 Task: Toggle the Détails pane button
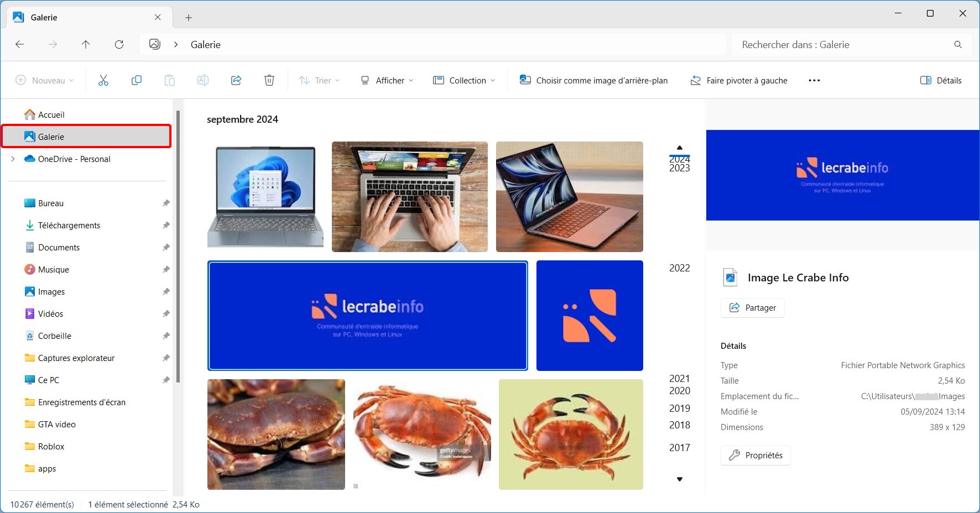[941, 80]
